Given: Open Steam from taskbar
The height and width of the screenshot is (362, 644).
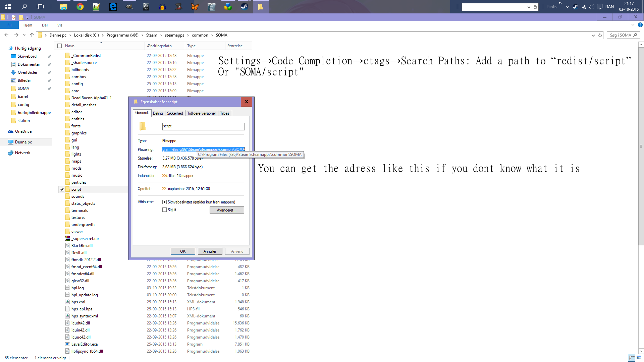Looking at the screenshot, I should (244, 6).
